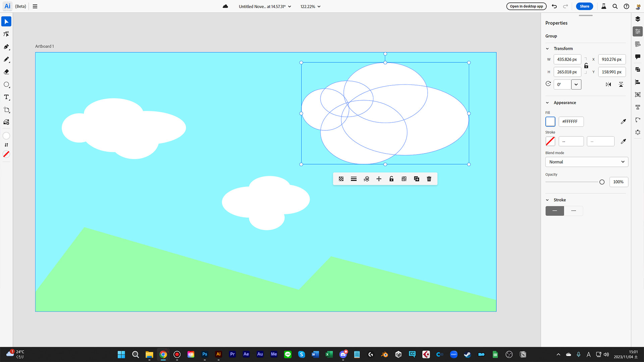Toggle constrain proportions link between W and H
The width and height of the screenshot is (644, 362).
point(586,66)
